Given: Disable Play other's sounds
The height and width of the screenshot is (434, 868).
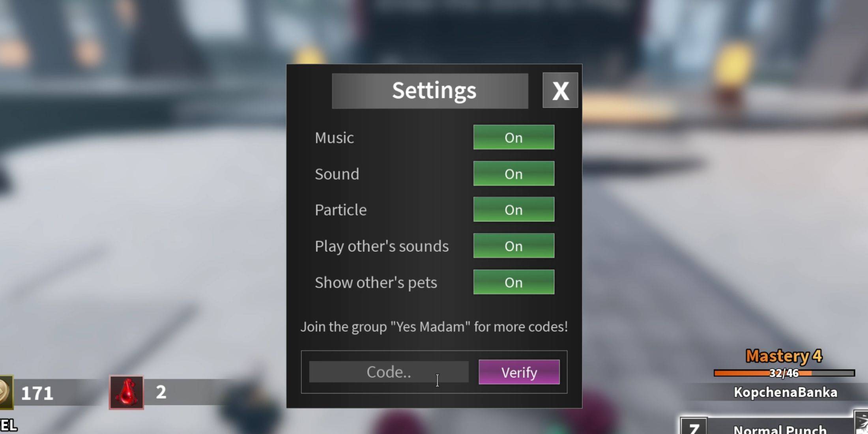Looking at the screenshot, I should click(513, 246).
